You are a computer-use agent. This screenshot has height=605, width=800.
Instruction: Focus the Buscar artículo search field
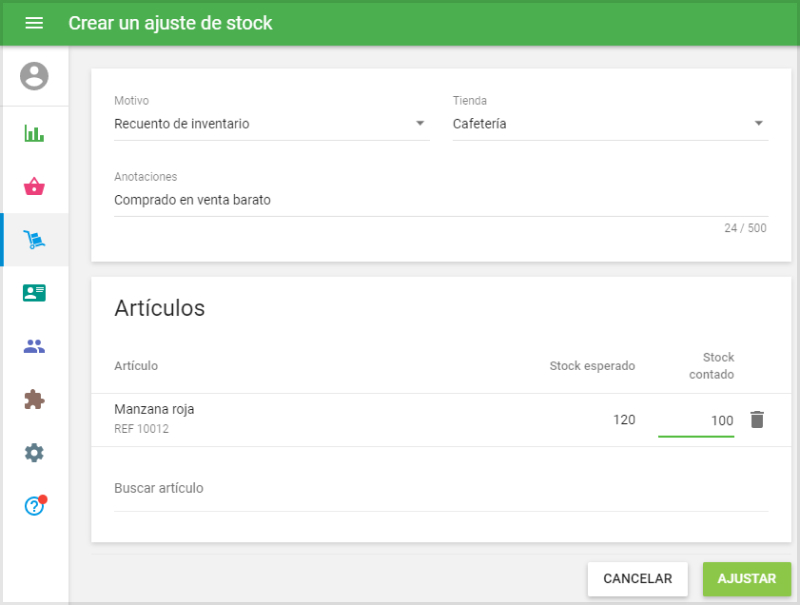point(440,489)
